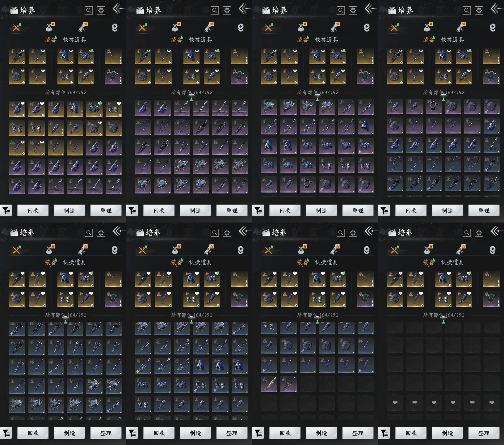Select the dark 武 blade inventory item
Screen dimensions: 504x445
click(288, 384)
